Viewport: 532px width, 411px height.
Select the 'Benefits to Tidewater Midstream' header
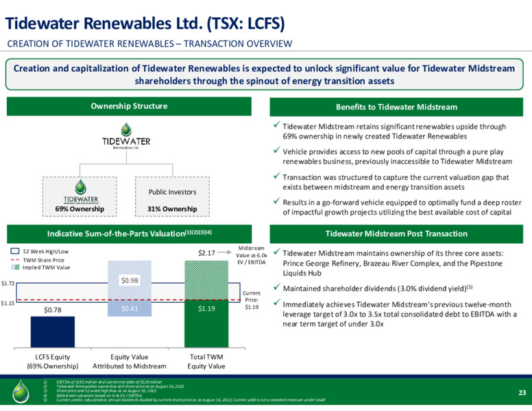point(396,107)
